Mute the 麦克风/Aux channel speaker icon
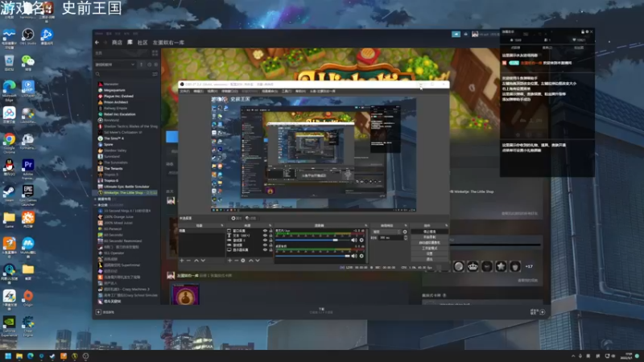The height and width of the screenshot is (362, 644). tap(354, 240)
